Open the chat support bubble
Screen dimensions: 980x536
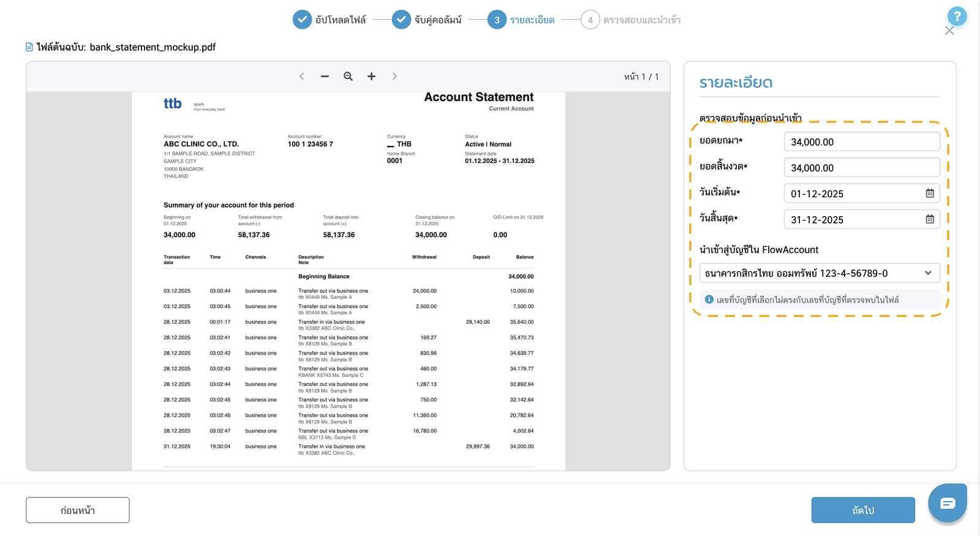(948, 503)
